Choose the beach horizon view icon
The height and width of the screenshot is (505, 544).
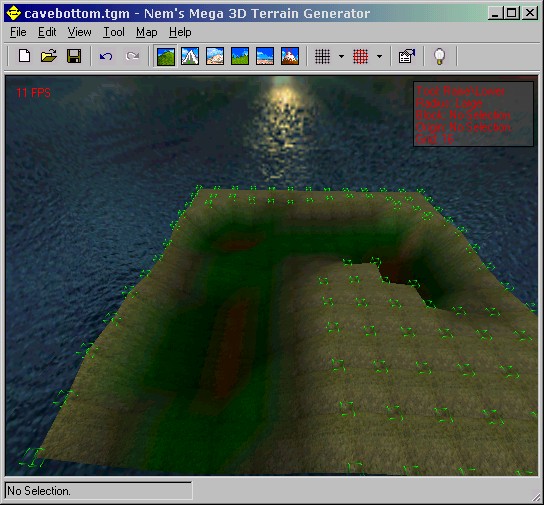[x=265, y=56]
